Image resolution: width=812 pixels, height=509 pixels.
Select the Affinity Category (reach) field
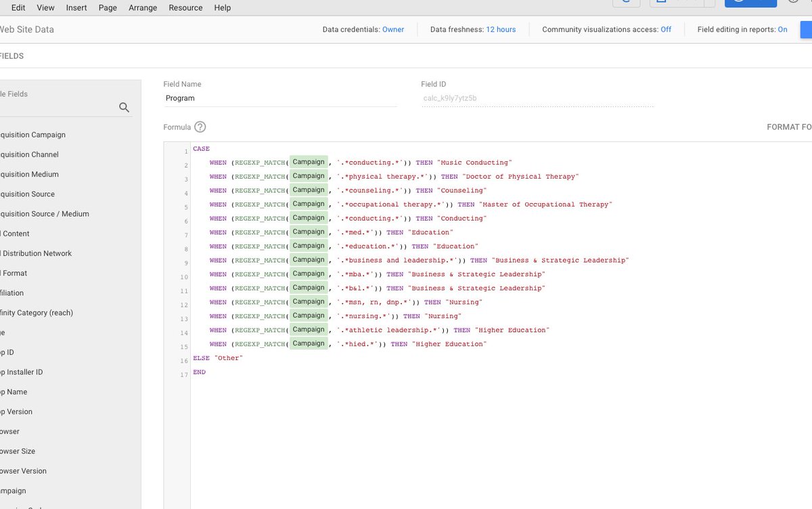(x=37, y=313)
